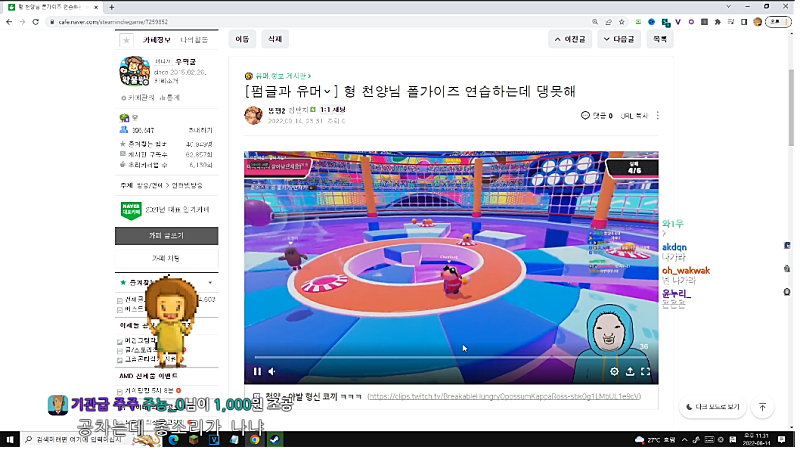Open the 통계 statistics link
The height and width of the screenshot is (450, 800).
click(170, 97)
